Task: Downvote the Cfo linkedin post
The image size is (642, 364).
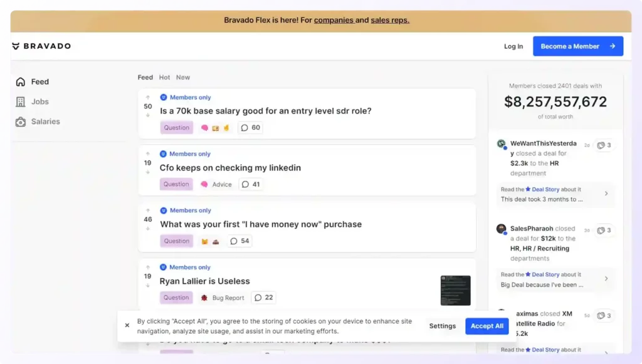Action: pyautogui.click(x=148, y=172)
